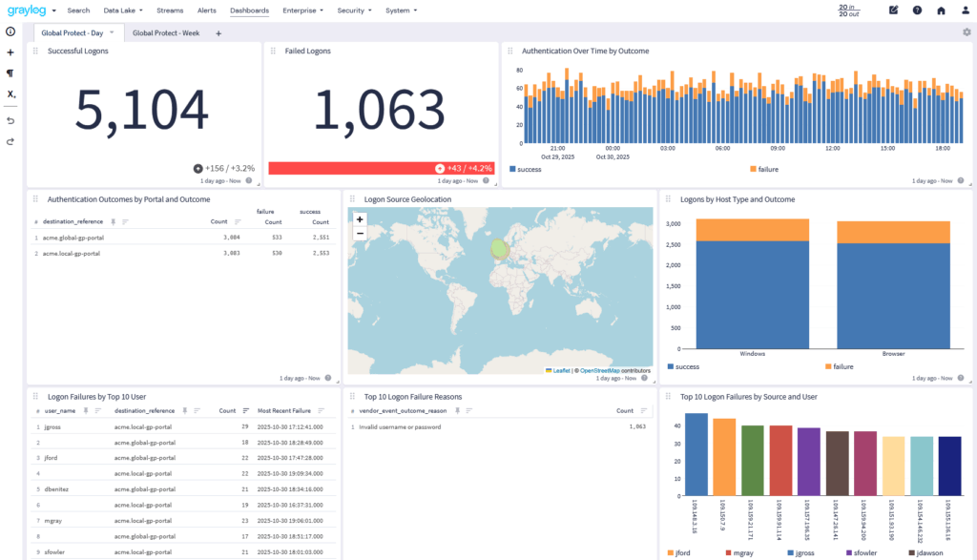Image resolution: width=977 pixels, height=560 pixels.
Task: Select Alerts in the top navigation
Action: pos(206,10)
